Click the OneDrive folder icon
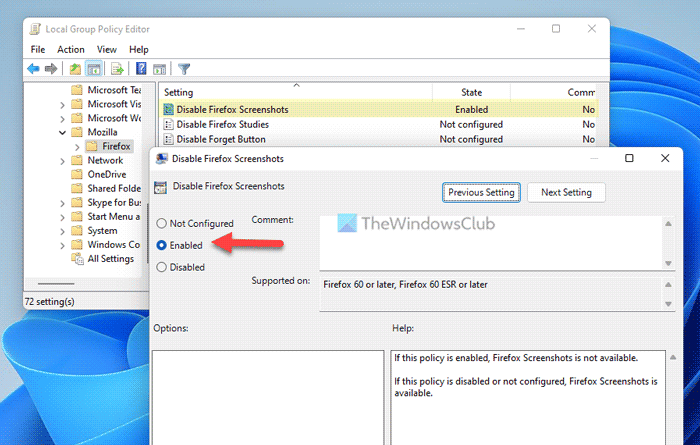The image size is (700, 445). (77, 174)
